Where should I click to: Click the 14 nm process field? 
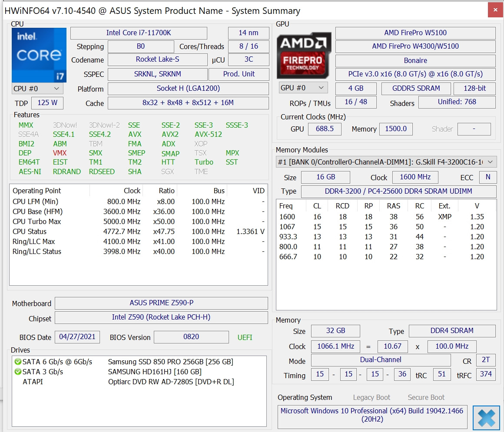[x=249, y=33]
